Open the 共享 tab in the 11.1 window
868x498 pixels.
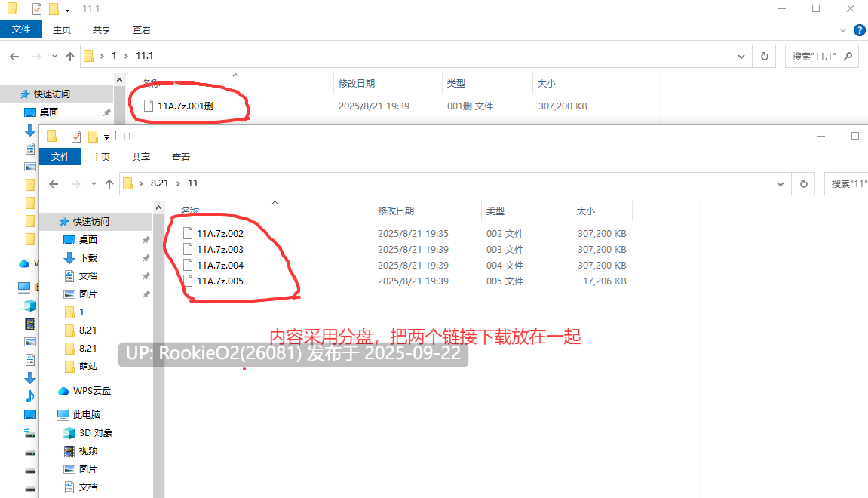[101, 30]
